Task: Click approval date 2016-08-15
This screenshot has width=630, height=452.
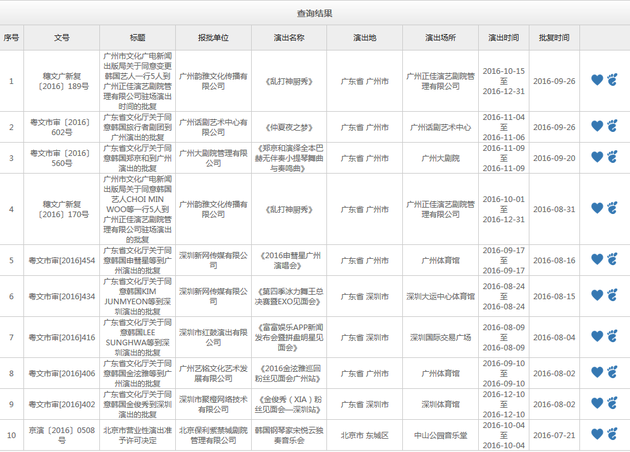Action: coord(554,297)
